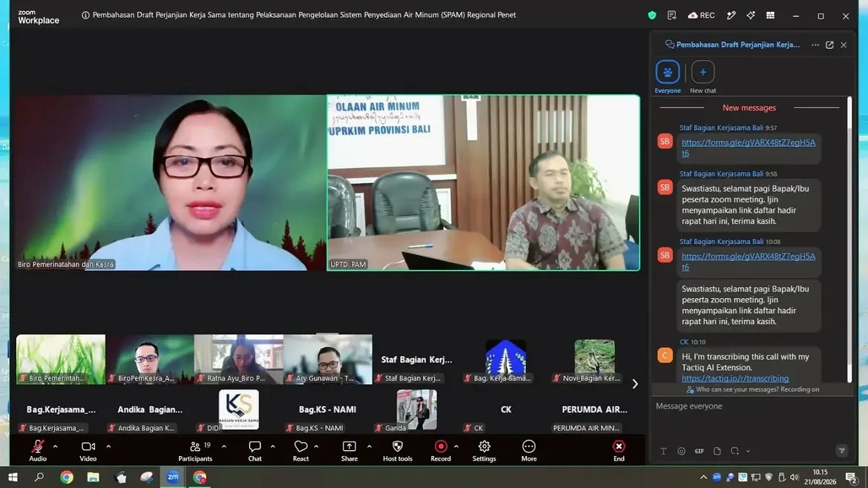Viewport: 868px width, 488px height.
Task: Open the More options menu
Action: point(529,450)
